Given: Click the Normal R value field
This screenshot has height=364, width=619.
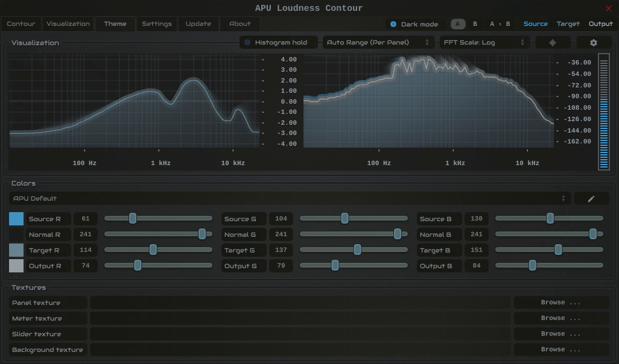Looking at the screenshot, I should 86,234.
